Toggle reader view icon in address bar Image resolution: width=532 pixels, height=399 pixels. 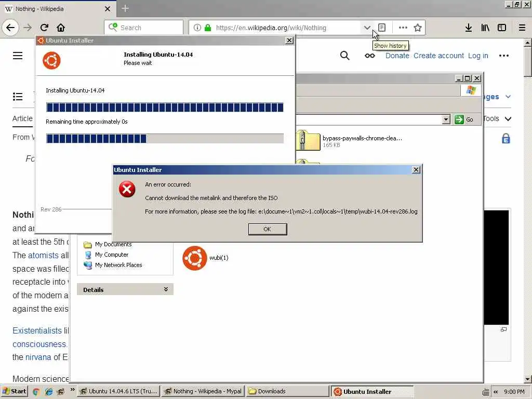coord(382,28)
